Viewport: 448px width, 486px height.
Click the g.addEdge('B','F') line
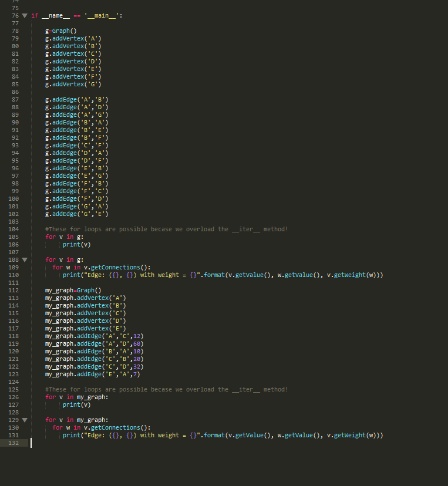pyautogui.click(x=76, y=137)
